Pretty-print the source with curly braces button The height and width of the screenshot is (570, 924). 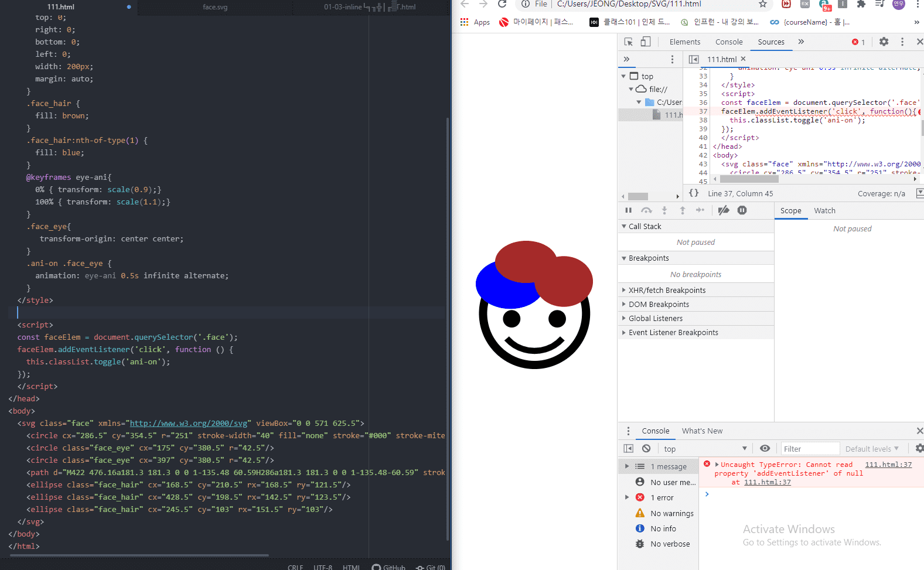tap(694, 193)
